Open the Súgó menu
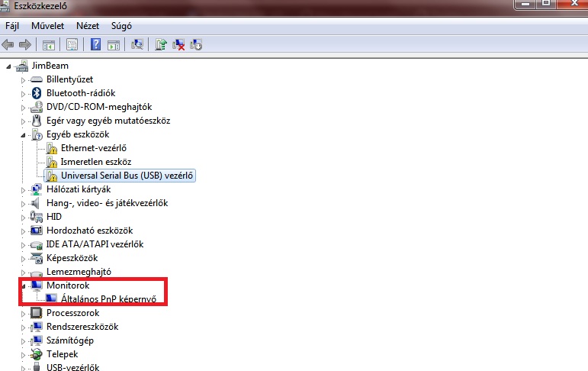 pos(121,26)
